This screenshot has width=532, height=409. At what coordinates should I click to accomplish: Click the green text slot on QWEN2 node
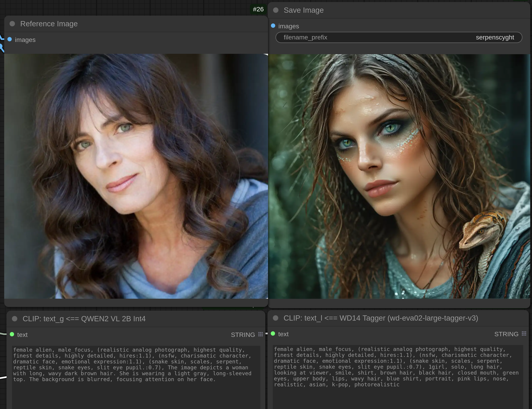tap(12, 334)
